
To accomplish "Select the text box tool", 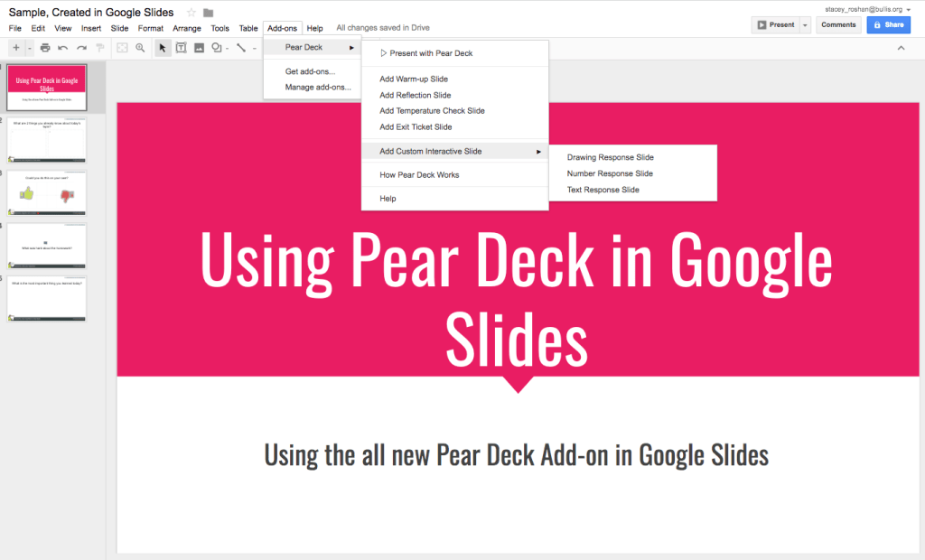I will (x=181, y=48).
